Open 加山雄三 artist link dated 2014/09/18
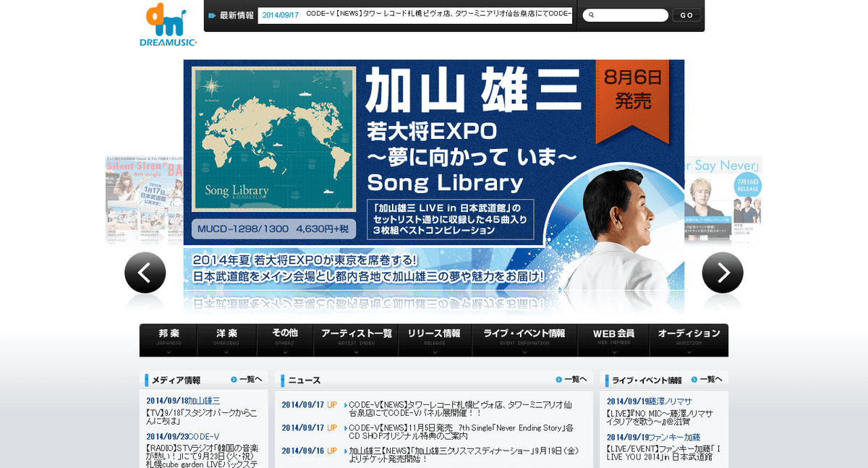This screenshot has height=468, width=868. tap(205, 401)
